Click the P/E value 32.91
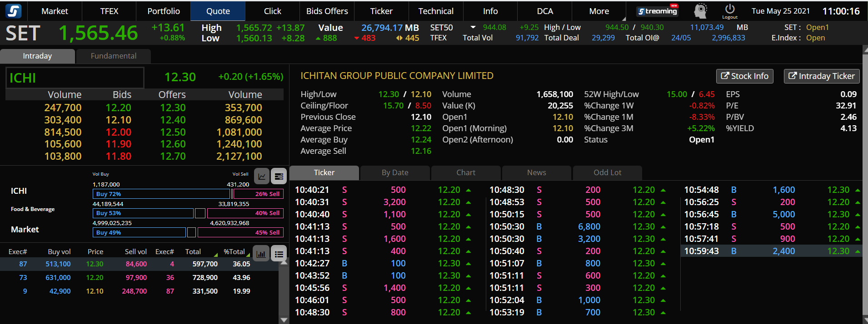The height and width of the screenshot is (324, 868). [x=846, y=106]
